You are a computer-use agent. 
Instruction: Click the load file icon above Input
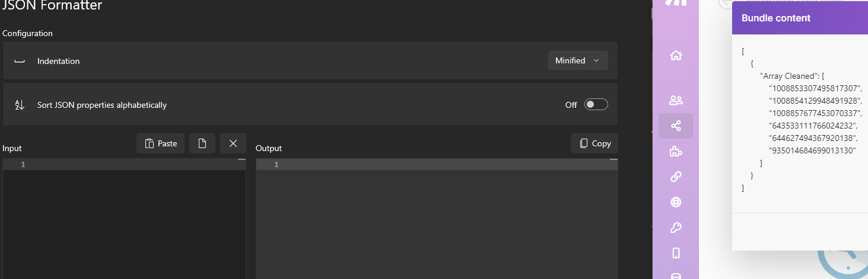pyautogui.click(x=202, y=143)
